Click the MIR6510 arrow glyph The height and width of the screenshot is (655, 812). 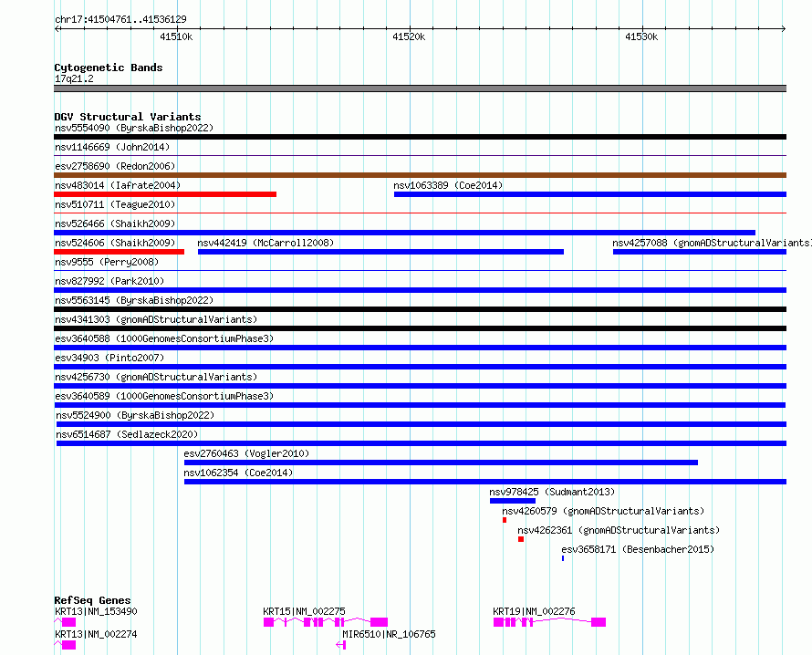pyautogui.click(x=340, y=645)
